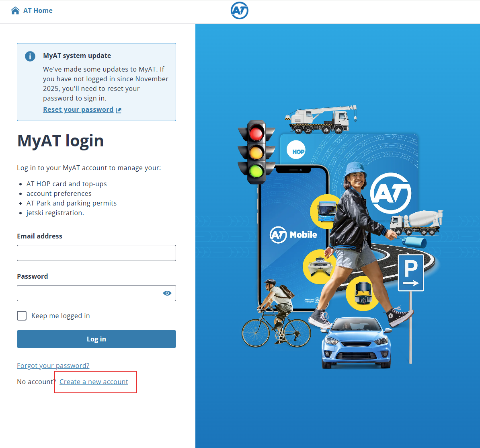The image size is (480, 448).
Task: Click the Keep me logged in label
Action: (x=61, y=316)
